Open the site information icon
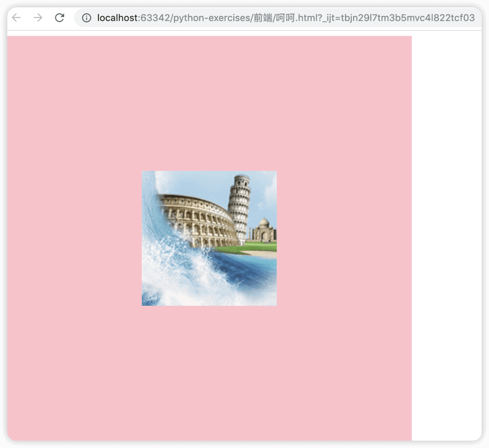Screen dimensions: 489x448 pos(87,18)
